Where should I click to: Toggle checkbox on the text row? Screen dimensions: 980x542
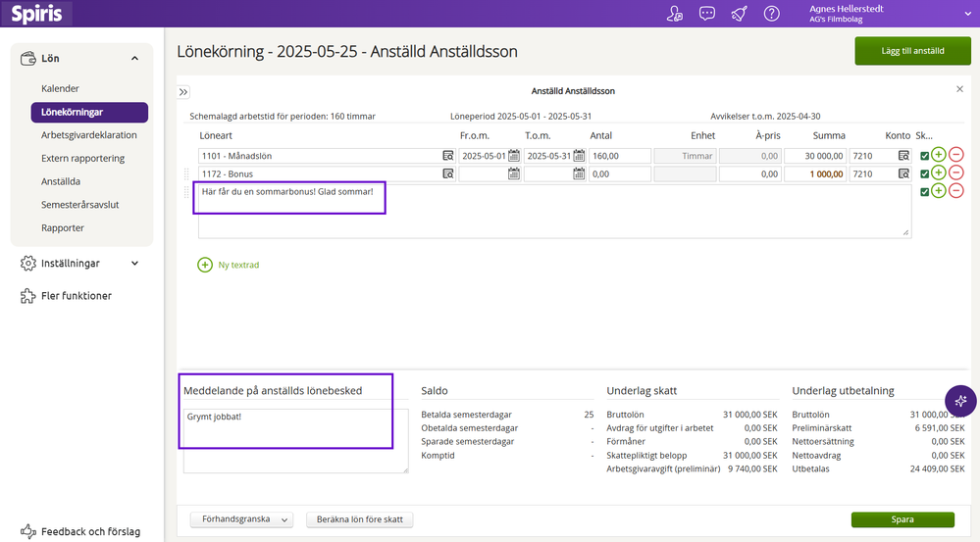924,192
